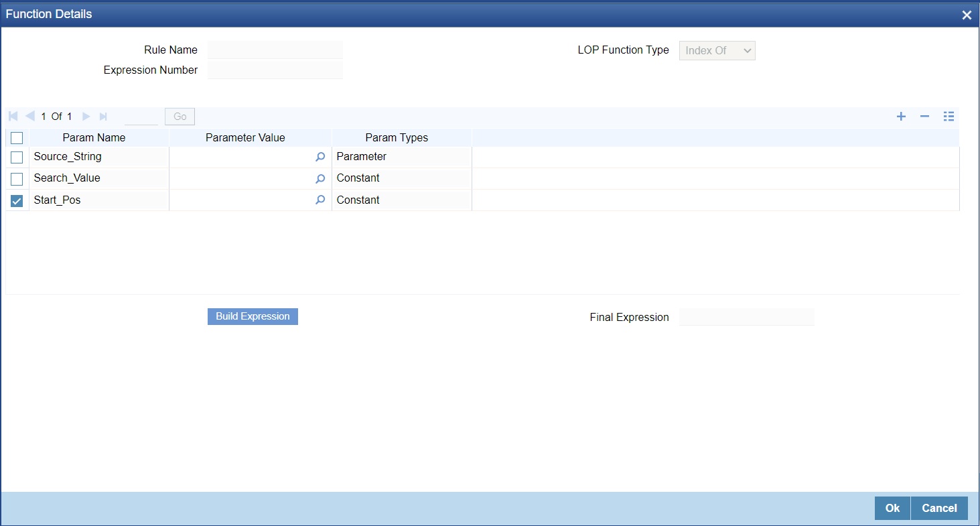Close the Function Details dialog
The height and width of the screenshot is (526, 980).
coord(967,15)
